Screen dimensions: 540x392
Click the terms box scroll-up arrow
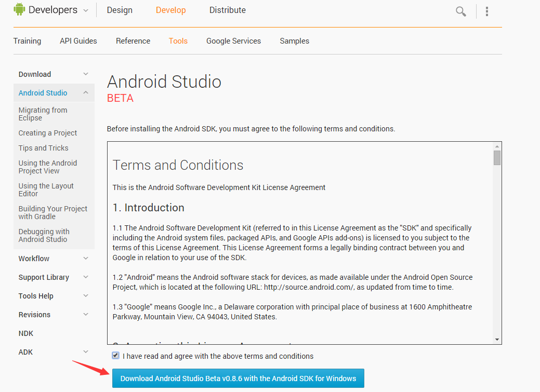click(x=497, y=146)
